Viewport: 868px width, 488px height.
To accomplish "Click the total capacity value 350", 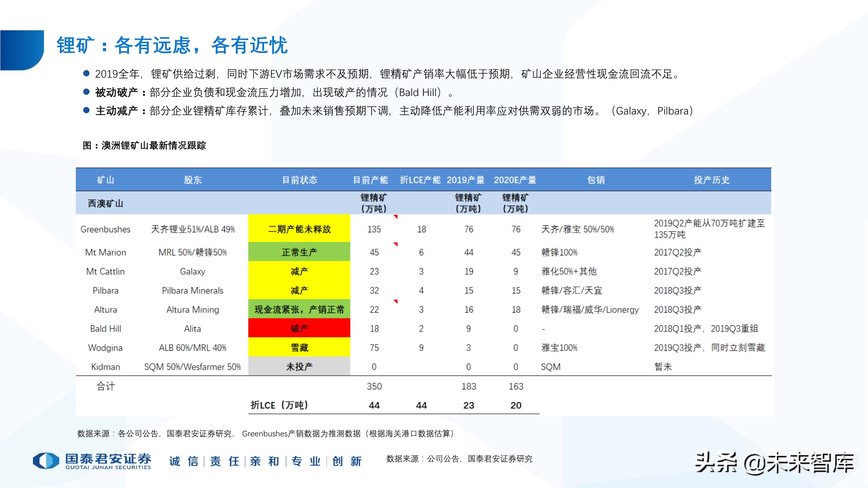I will [374, 386].
